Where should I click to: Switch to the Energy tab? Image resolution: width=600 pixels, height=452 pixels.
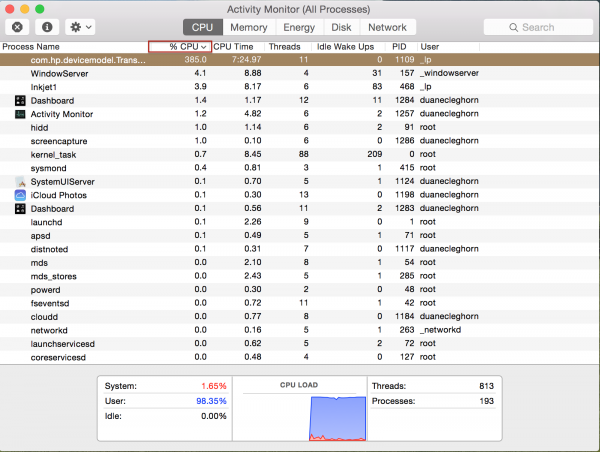coord(299,28)
